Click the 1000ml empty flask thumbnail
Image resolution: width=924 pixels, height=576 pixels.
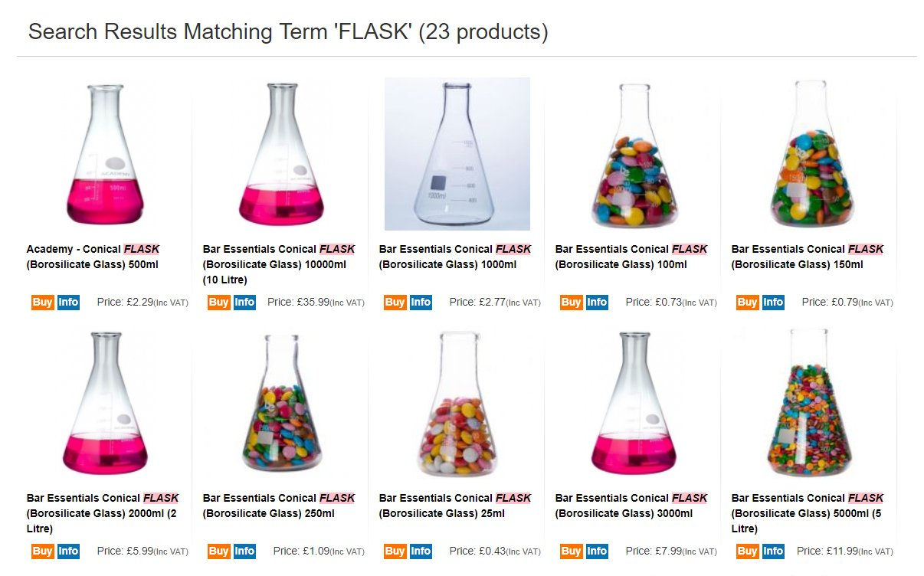pyautogui.click(x=457, y=153)
